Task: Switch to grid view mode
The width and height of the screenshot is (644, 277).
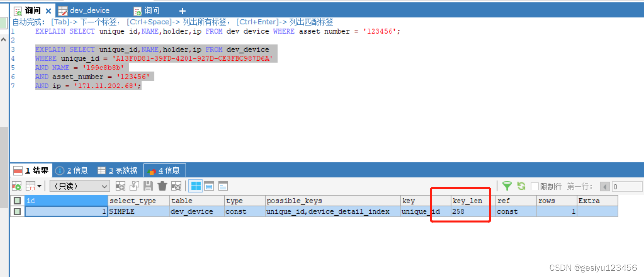Action: point(196,186)
